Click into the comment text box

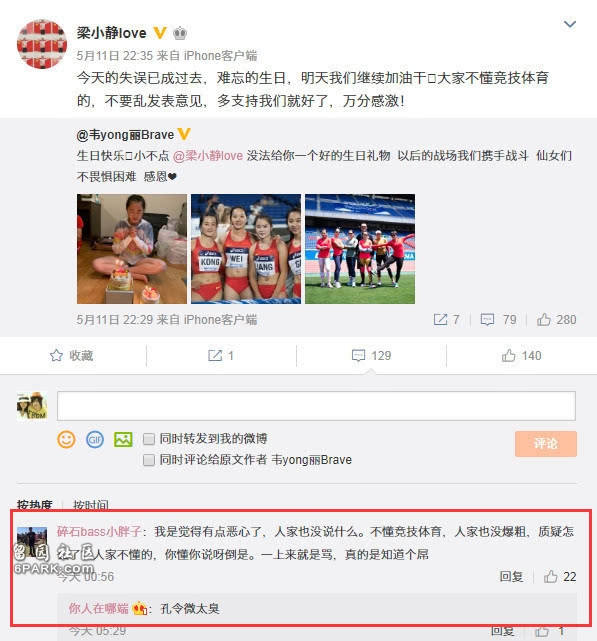(x=316, y=406)
